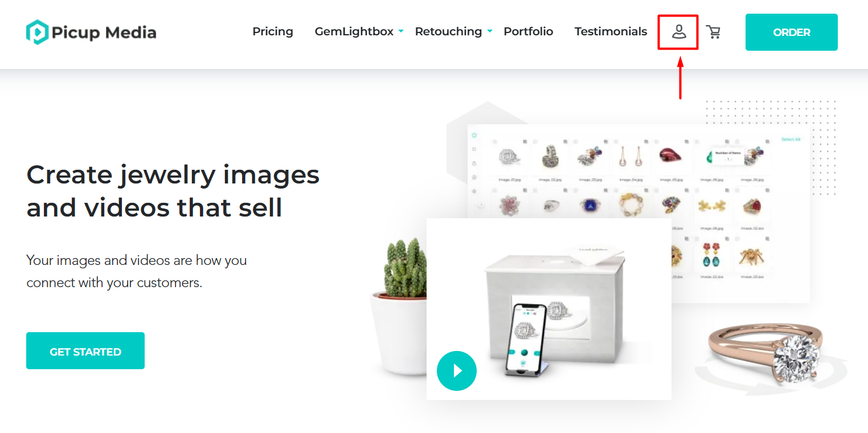Click the GET STARTED button
Image resolution: width=868 pixels, height=433 pixels.
point(85,351)
